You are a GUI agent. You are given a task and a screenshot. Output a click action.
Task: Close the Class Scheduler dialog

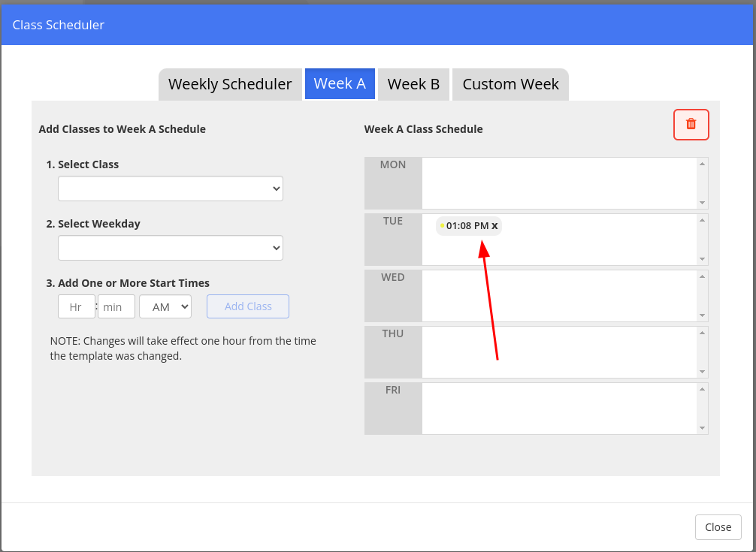pyautogui.click(x=718, y=527)
